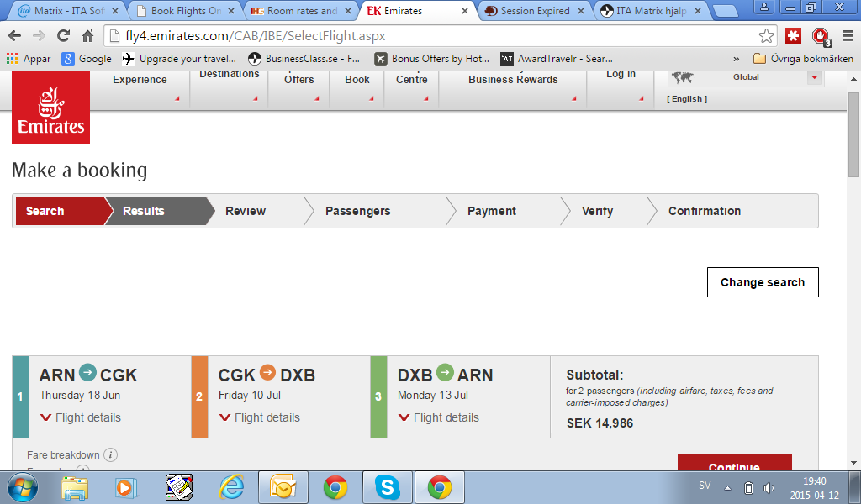Click the red Continue button
Viewport: 861px width, 504px height.
[734, 465]
